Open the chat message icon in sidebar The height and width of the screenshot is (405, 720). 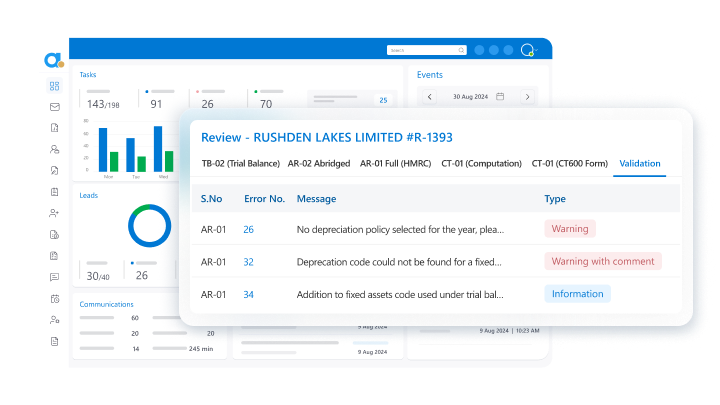click(x=54, y=277)
